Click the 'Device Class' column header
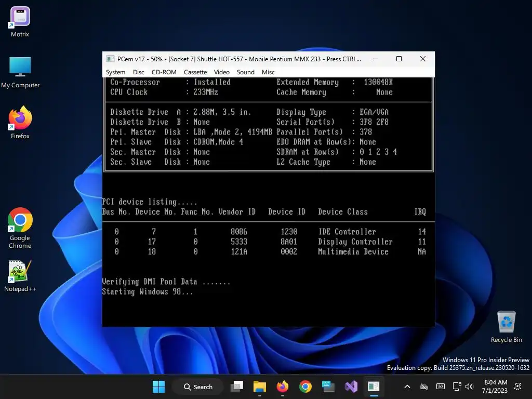The height and width of the screenshot is (399, 532). (343, 212)
